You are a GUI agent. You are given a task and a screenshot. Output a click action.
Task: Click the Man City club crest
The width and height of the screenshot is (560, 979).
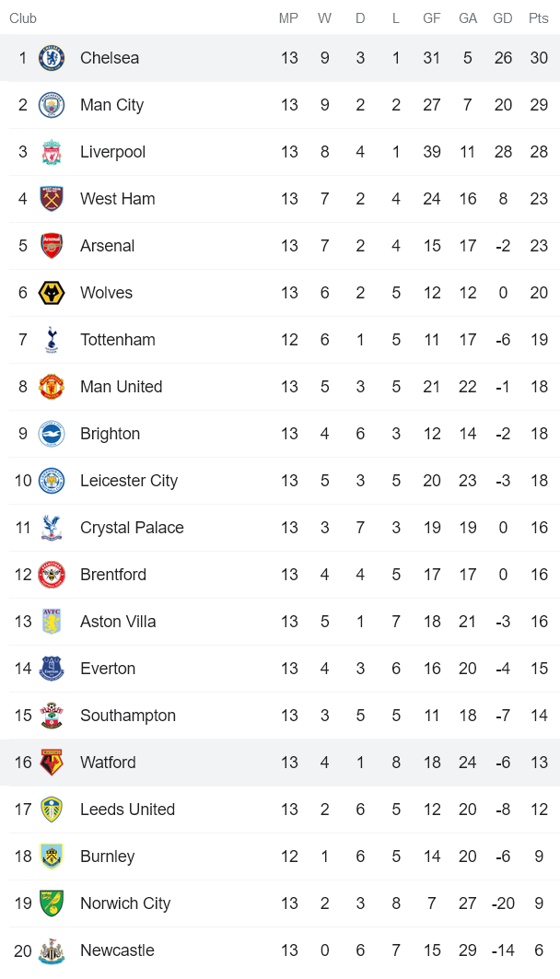[52, 105]
